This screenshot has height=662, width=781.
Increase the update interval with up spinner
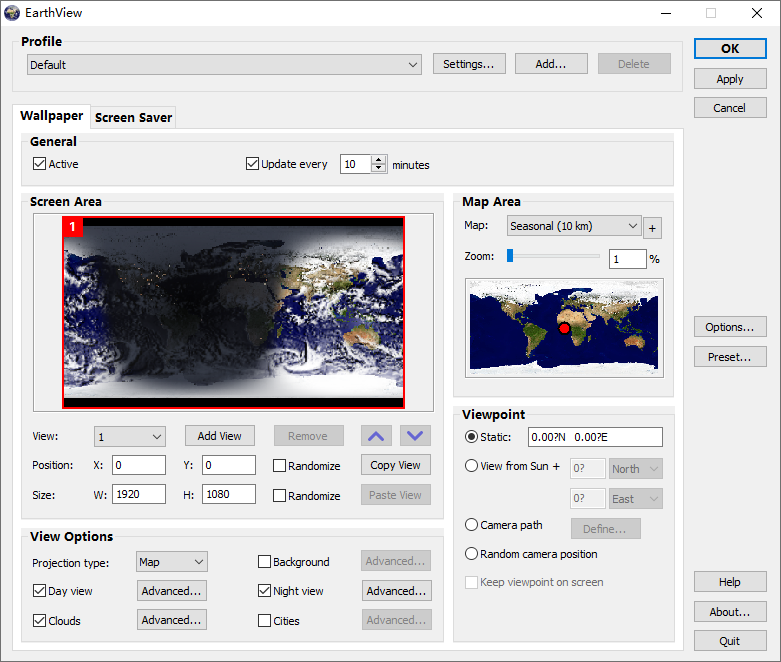point(378,159)
